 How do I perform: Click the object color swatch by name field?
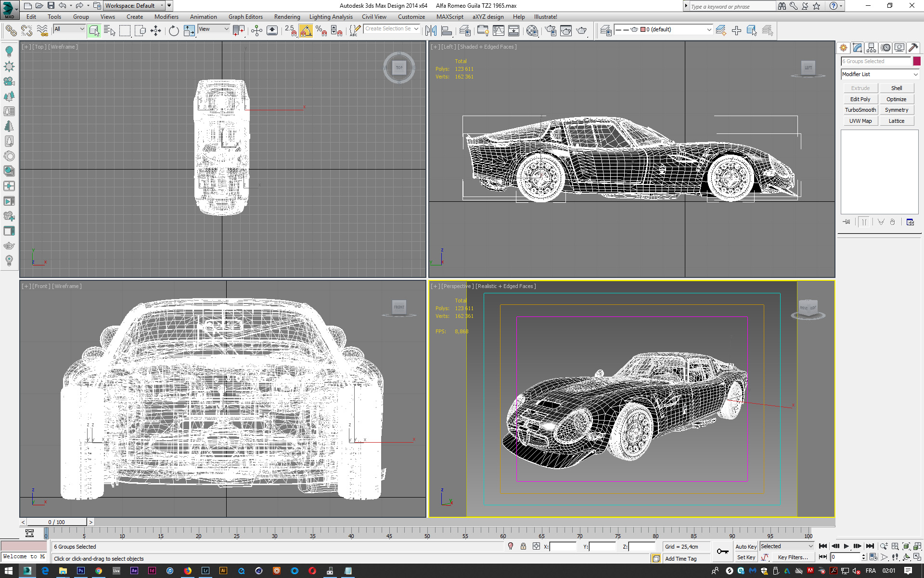coord(917,61)
